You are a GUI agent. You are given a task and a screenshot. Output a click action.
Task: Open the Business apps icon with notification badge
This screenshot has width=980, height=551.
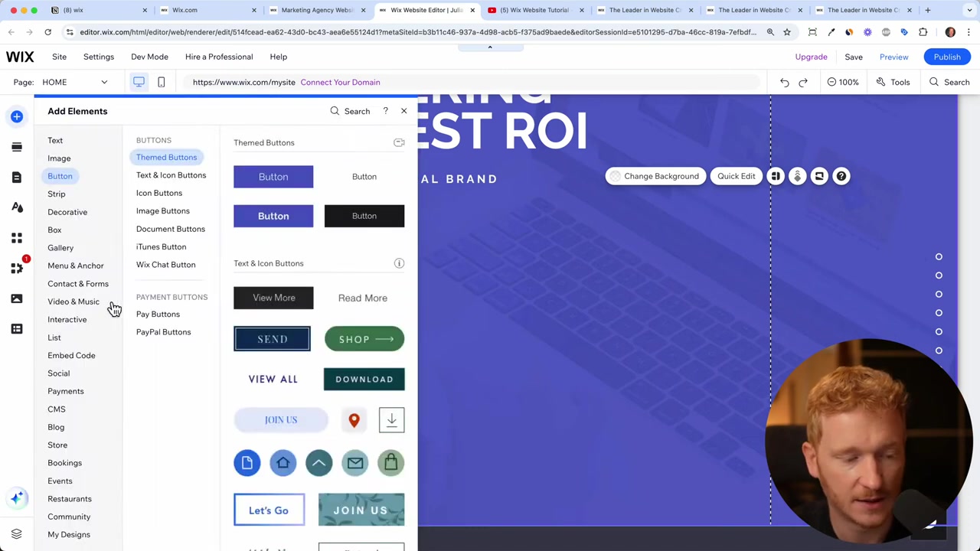17,268
